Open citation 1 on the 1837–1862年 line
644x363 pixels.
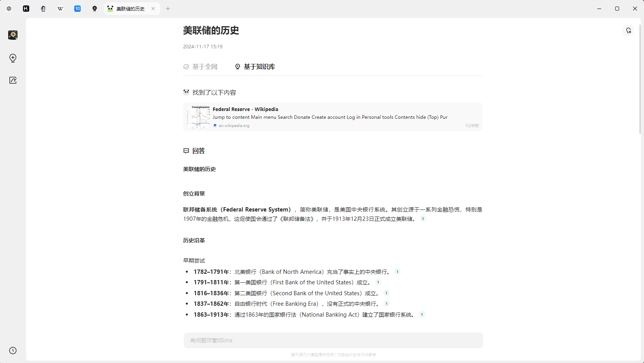pos(386,304)
